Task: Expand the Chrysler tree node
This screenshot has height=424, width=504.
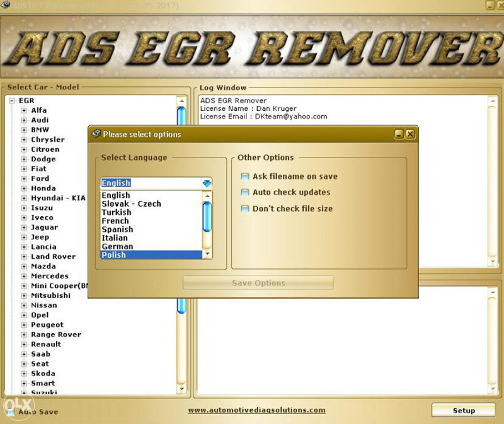Action: tap(24, 140)
